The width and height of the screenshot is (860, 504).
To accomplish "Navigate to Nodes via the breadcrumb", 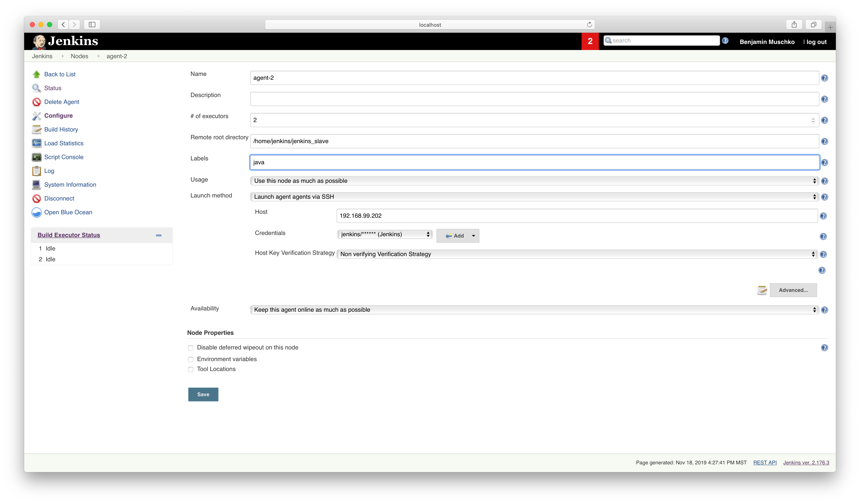I will (80, 56).
